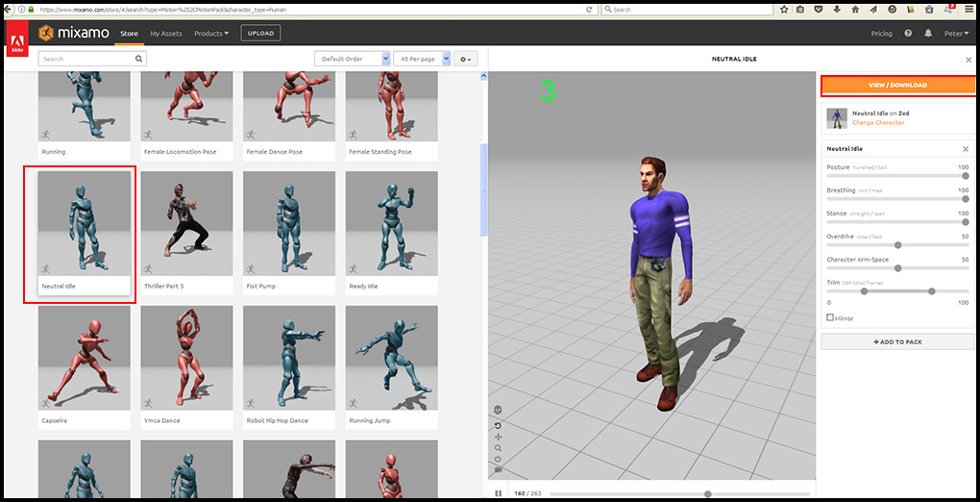The height and width of the screenshot is (502, 980).
Task: Pause the animation playback
Action: (498, 494)
